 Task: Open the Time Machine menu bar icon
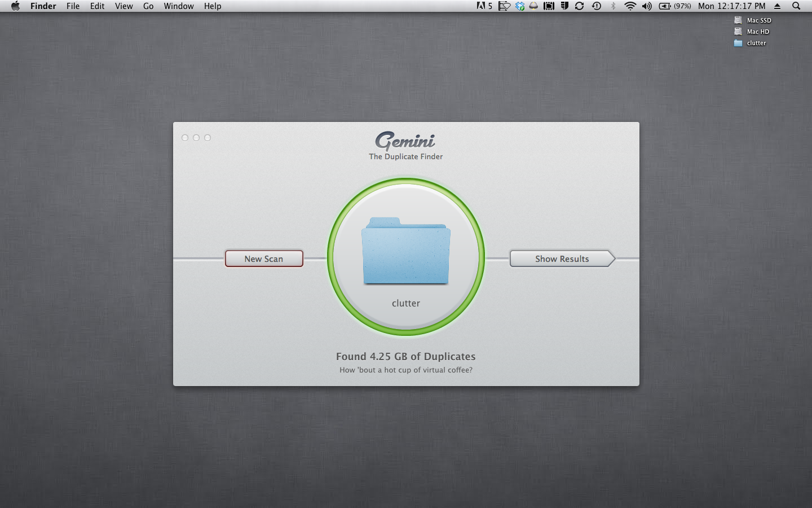[x=596, y=6]
